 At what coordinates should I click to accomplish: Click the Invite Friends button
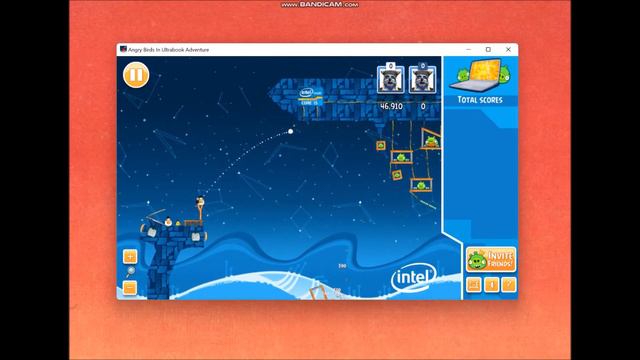(x=491, y=259)
